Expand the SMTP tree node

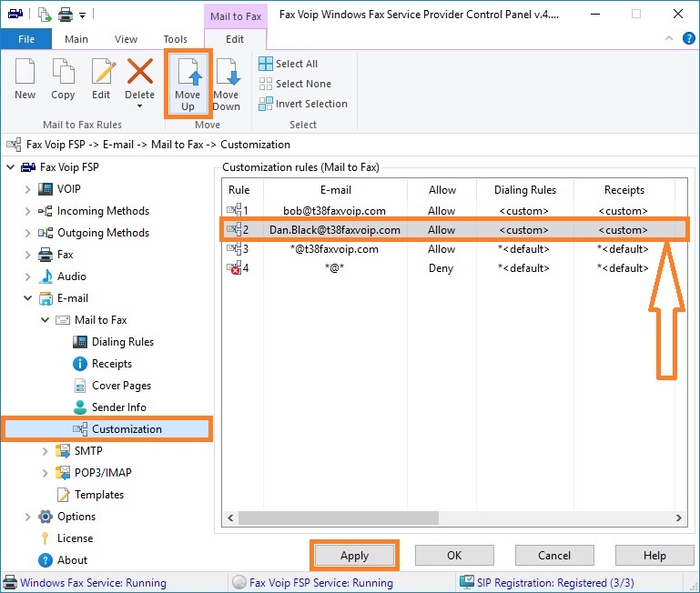(46, 451)
